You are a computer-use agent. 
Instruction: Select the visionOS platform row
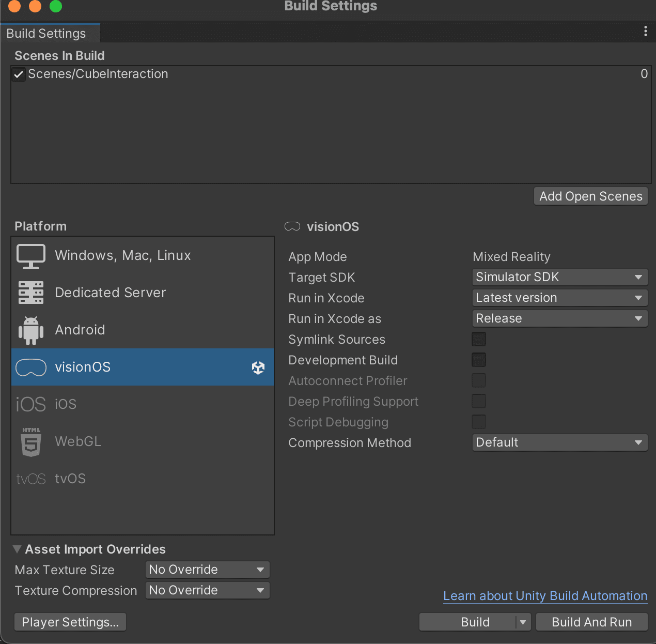coord(143,367)
